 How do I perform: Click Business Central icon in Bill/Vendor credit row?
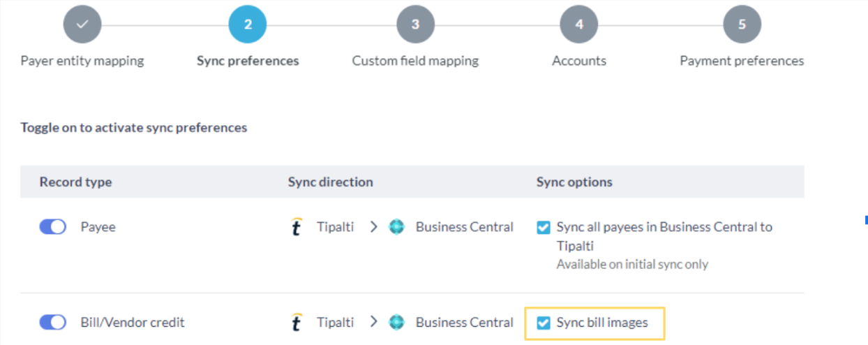coord(396,322)
